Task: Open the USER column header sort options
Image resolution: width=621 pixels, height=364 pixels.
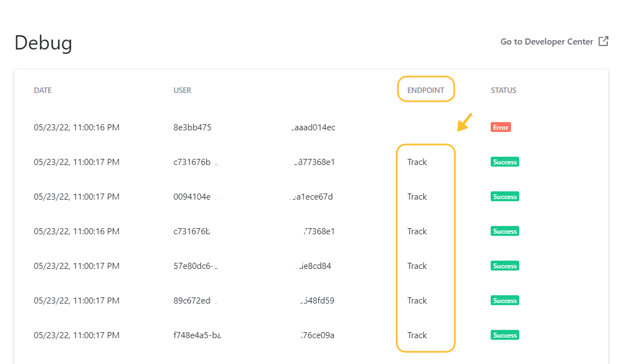Action: click(x=182, y=90)
